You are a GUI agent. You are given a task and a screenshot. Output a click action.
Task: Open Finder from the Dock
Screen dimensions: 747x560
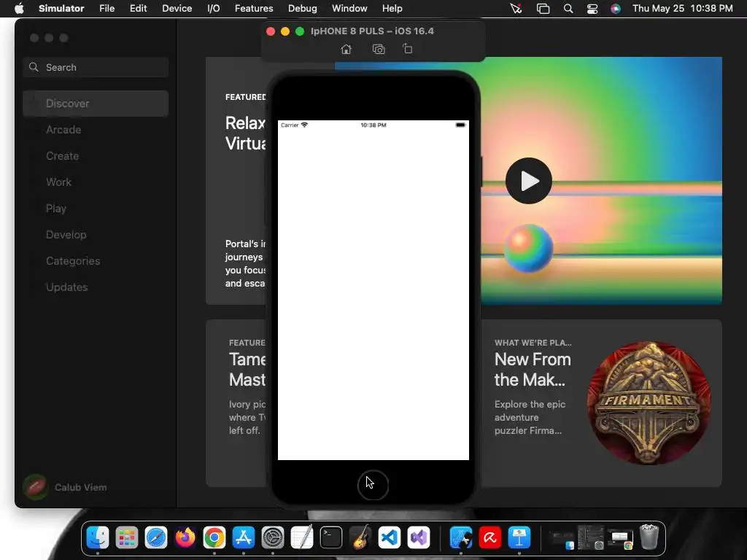point(98,538)
